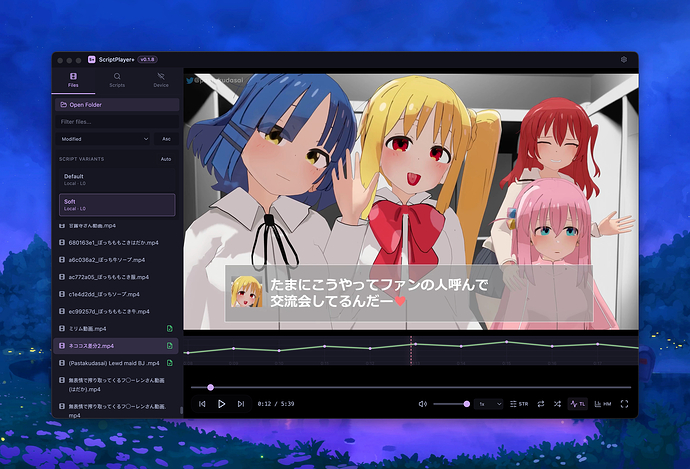The width and height of the screenshot is (690, 469).
Task: Mute audio with speaker icon
Action: [x=422, y=404]
